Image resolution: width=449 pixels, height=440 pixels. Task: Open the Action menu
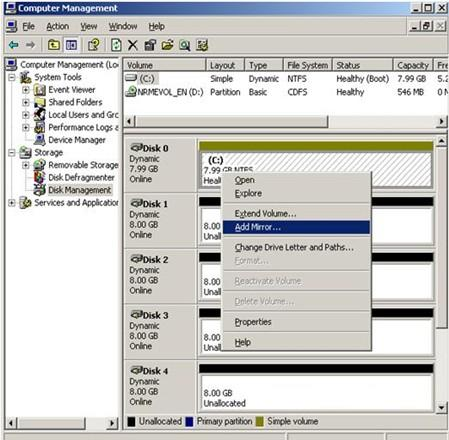click(x=58, y=26)
